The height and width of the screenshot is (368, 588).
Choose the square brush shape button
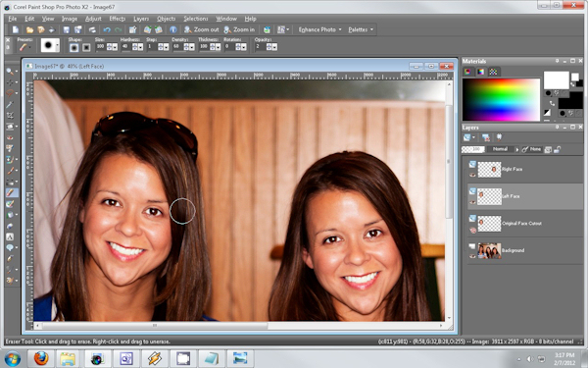pos(86,47)
